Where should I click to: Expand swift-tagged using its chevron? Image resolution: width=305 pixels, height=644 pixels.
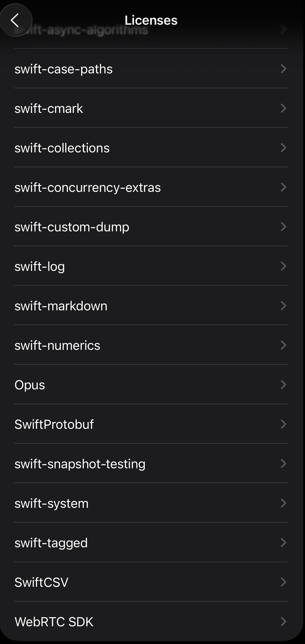283,543
